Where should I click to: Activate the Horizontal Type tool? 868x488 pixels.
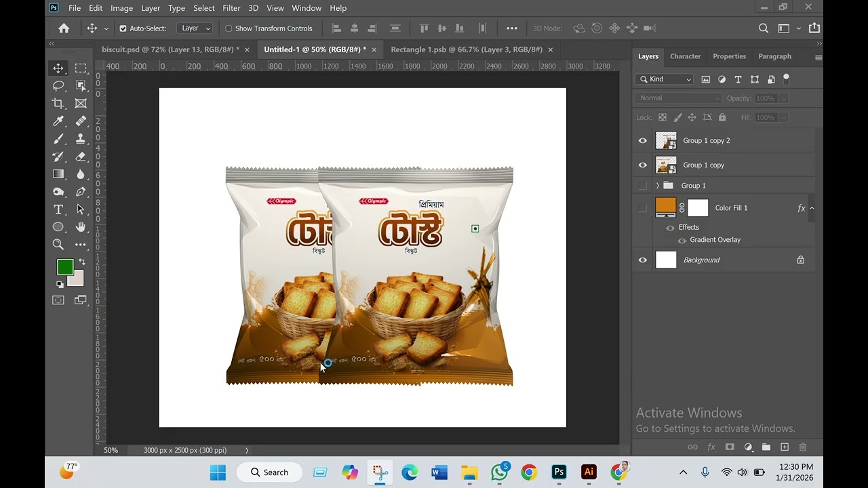[58, 209]
